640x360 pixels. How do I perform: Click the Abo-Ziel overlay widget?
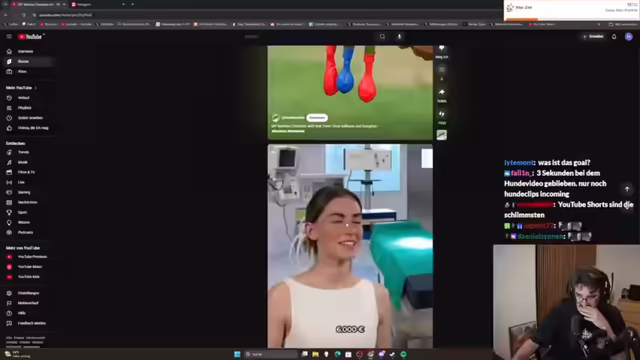click(x=571, y=10)
